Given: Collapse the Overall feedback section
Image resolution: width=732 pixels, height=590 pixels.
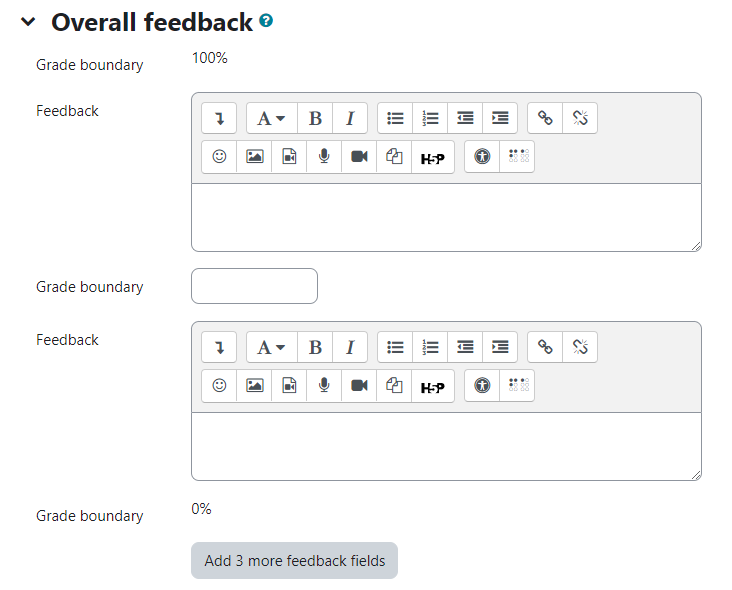Looking at the screenshot, I should pyautogui.click(x=28, y=21).
